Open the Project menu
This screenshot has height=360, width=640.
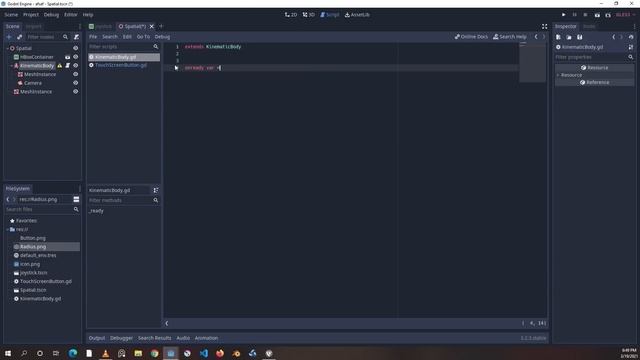coord(31,15)
